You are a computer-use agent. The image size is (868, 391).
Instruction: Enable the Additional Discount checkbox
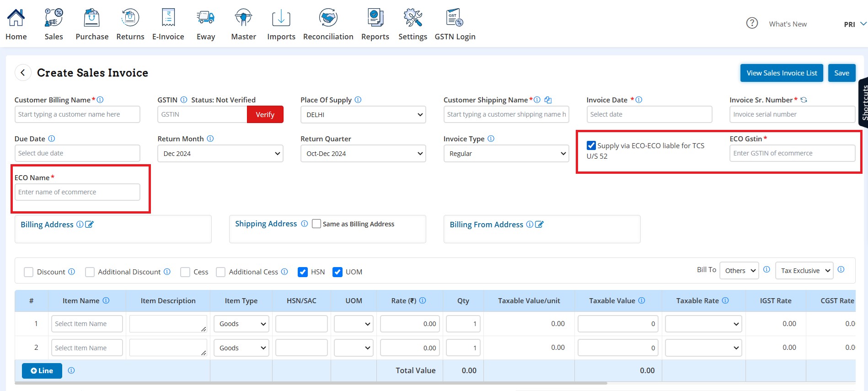(90, 272)
